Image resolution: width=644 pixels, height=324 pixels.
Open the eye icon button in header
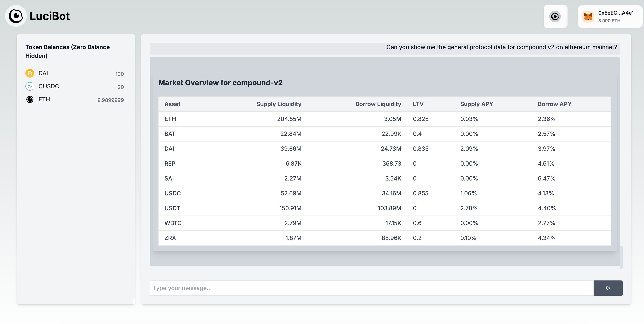(x=555, y=17)
